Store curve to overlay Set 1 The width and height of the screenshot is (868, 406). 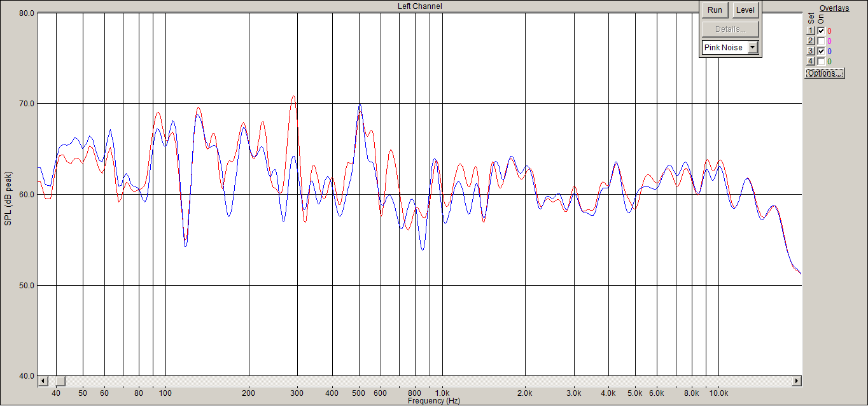point(811,31)
